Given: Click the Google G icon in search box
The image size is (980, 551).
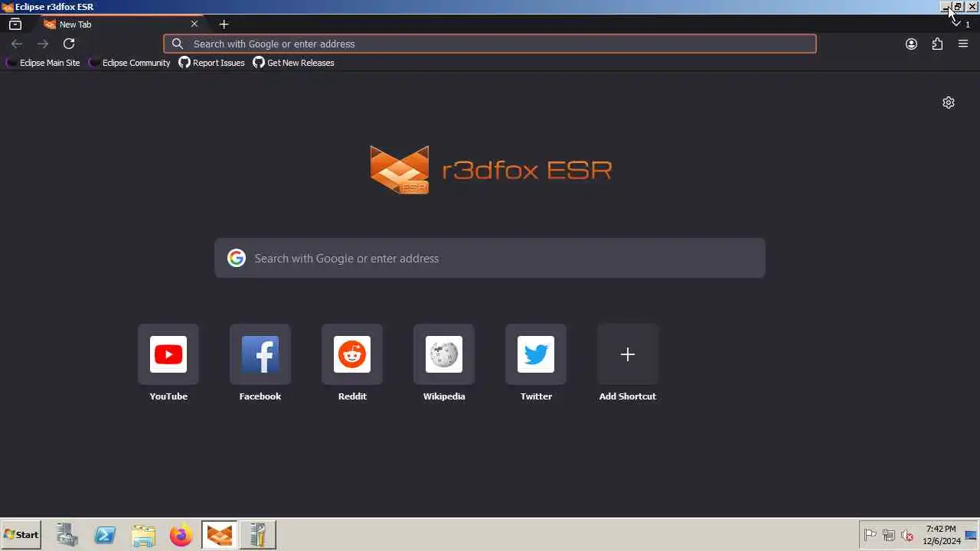Looking at the screenshot, I should click(237, 258).
